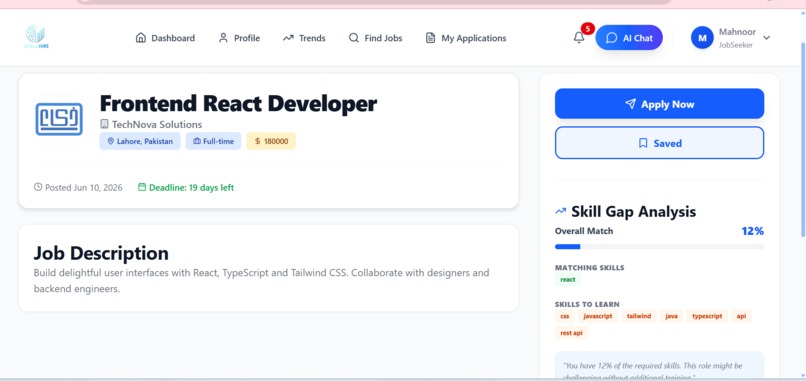Viewport: 806px width, 381px height.
Task: Click the TechNova company logo
Action: click(x=59, y=119)
